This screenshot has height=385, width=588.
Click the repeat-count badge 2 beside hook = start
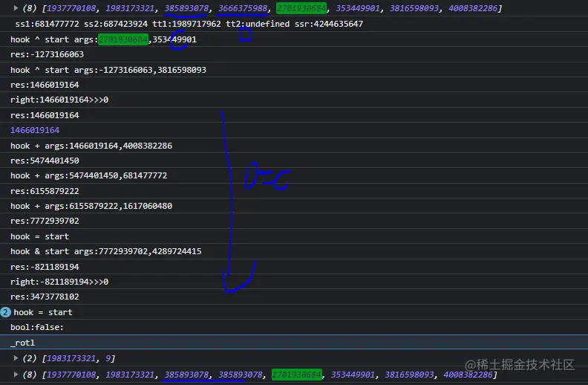[x=6, y=312]
